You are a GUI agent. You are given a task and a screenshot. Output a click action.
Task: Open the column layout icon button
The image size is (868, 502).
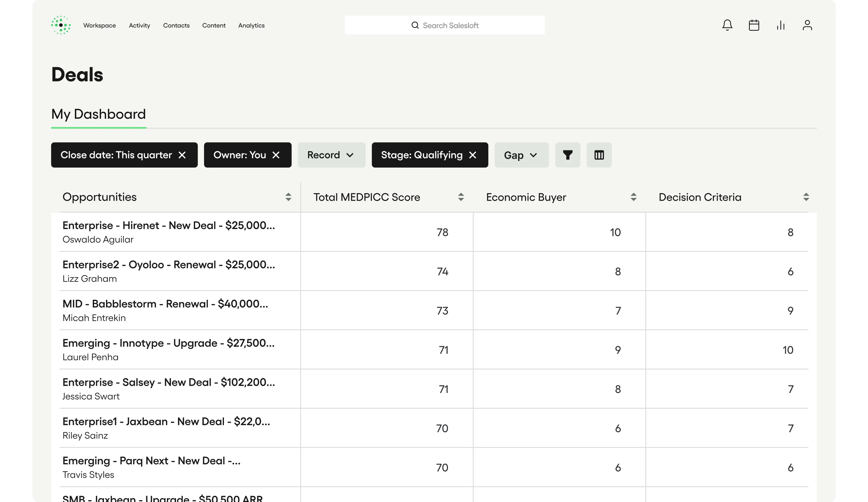click(599, 155)
